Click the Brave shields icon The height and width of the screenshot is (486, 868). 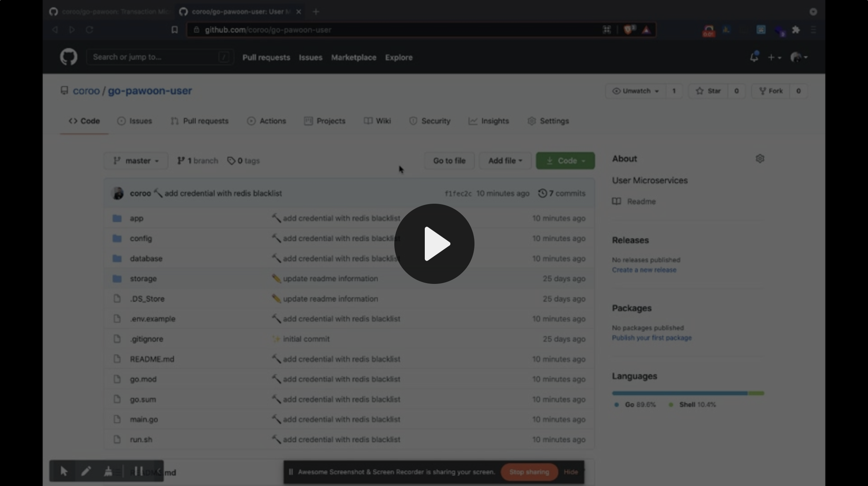[629, 30]
